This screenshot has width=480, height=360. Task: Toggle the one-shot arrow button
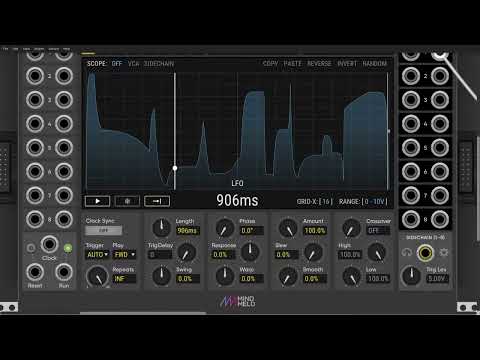click(x=157, y=201)
